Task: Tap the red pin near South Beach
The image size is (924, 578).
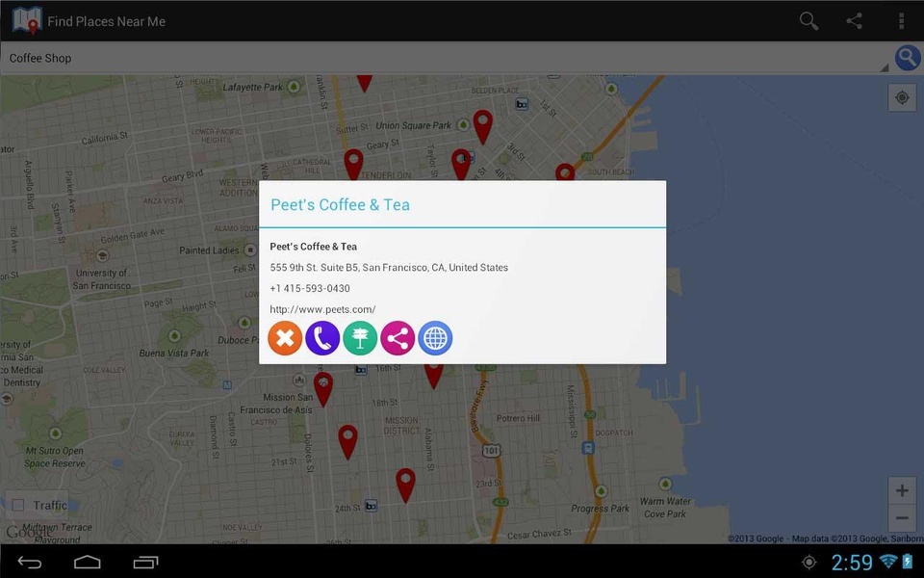Action: [565, 171]
